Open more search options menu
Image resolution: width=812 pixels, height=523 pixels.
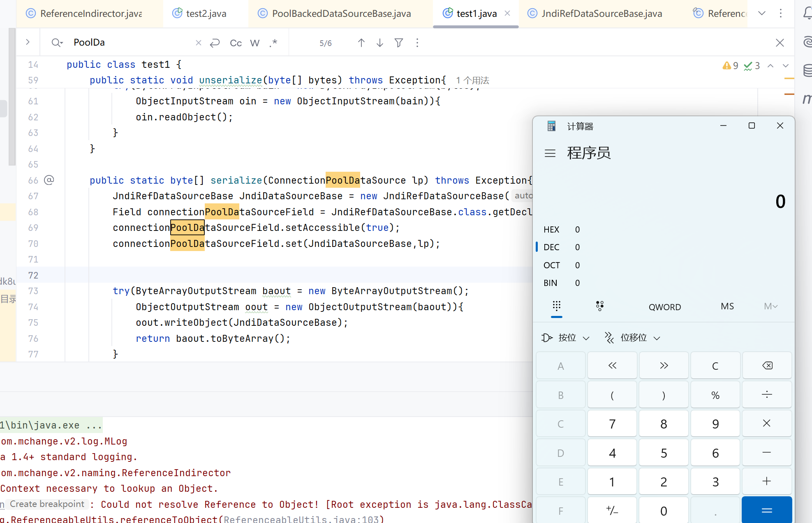[417, 43]
